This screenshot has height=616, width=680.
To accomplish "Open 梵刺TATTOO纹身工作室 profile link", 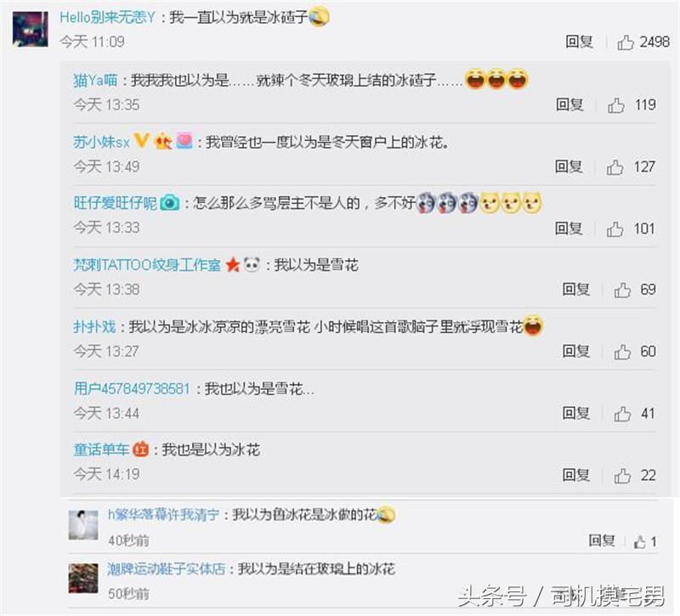I will (147, 264).
